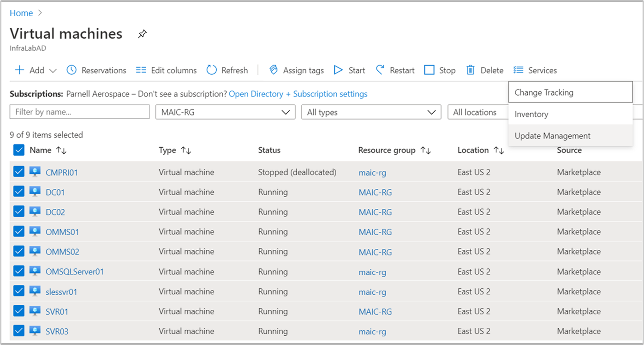Click the Restart icon in toolbar
644x345 pixels.
(x=380, y=70)
